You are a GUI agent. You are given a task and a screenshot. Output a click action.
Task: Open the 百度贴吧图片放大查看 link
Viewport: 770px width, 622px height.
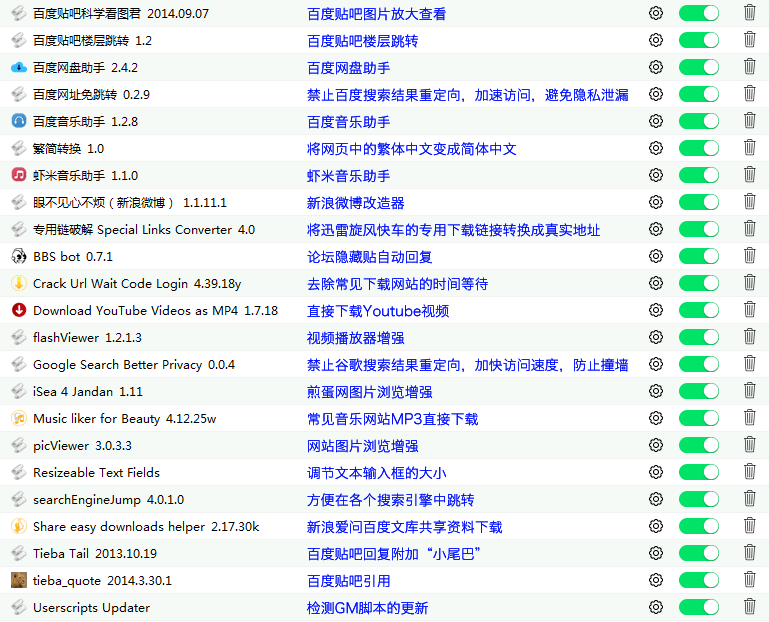coord(376,14)
